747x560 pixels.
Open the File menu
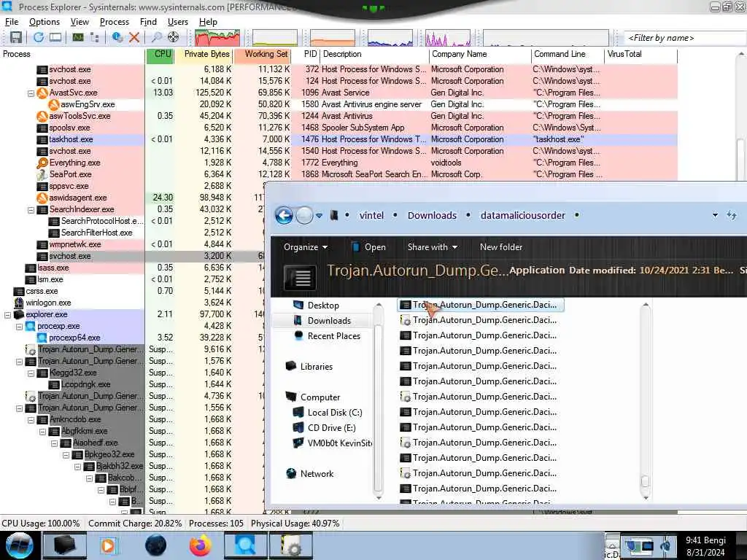pos(12,22)
